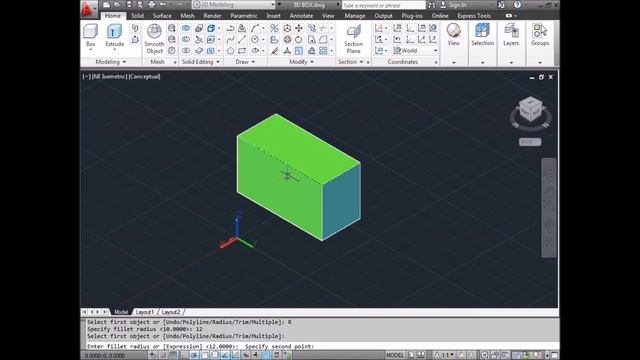Select the Spline draw tool
The width and height of the screenshot is (640, 360).
(x=230, y=40)
